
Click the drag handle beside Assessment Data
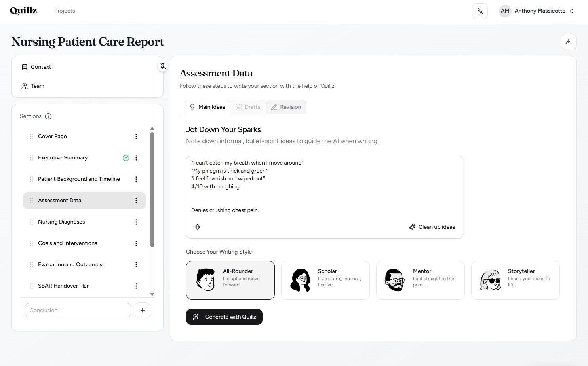[31, 201]
